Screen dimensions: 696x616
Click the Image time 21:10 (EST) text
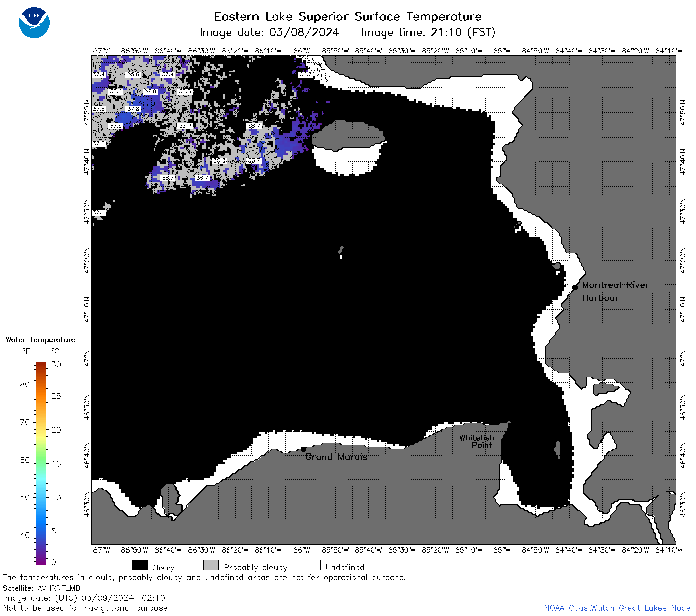coord(428,33)
